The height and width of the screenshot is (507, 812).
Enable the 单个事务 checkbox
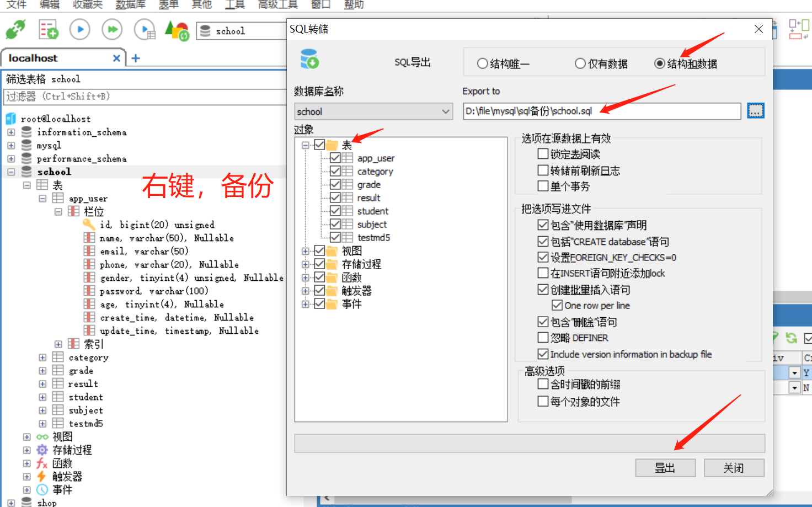tap(543, 186)
